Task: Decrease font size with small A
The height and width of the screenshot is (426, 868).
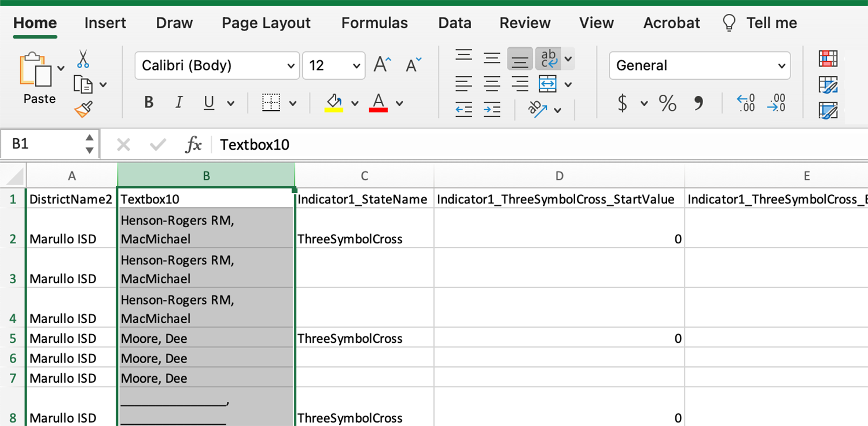Action: [414, 65]
